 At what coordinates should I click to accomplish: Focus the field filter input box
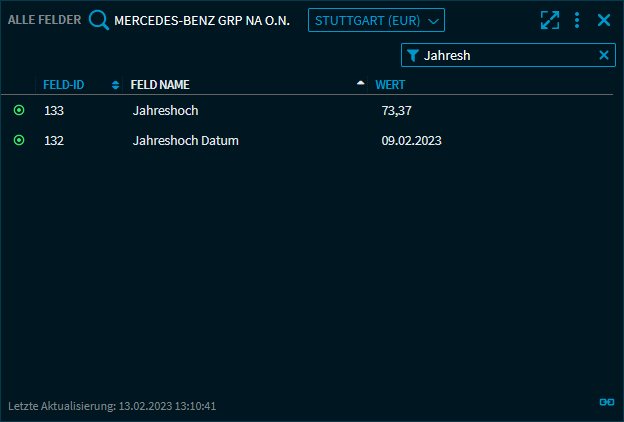click(x=505, y=56)
